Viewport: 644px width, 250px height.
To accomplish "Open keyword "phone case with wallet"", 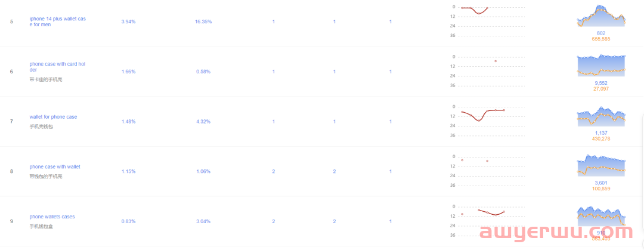I will [x=55, y=167].
